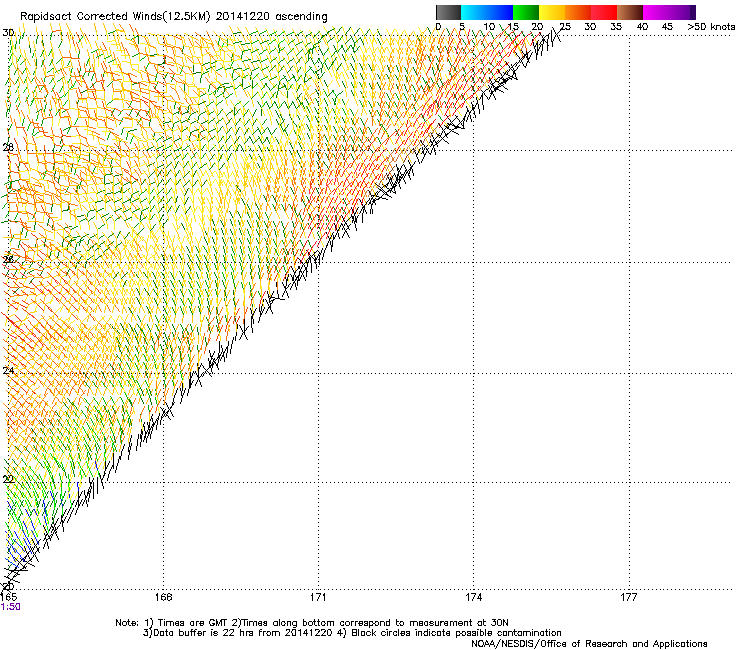Click the longitude label '171'

coord(318,597)
